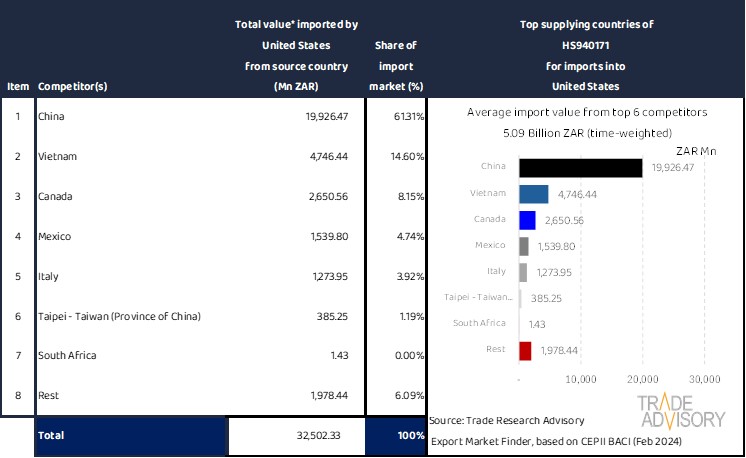Select the red Rest bar
This screenshot has height=458, width=746.
(x=526, y=350)
